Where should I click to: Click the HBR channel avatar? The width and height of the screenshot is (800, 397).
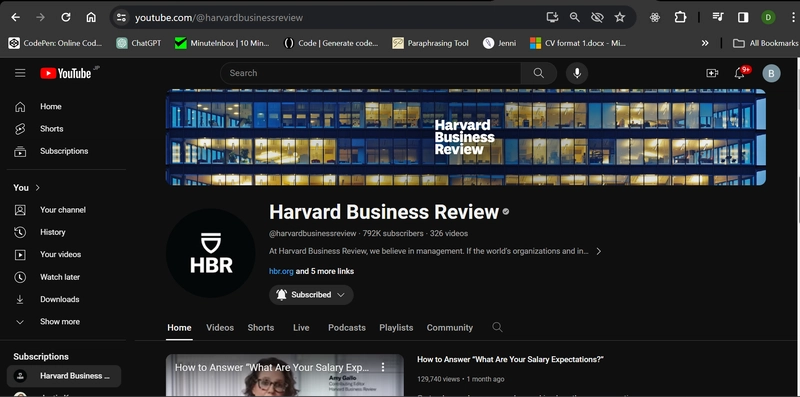(210, 253)
